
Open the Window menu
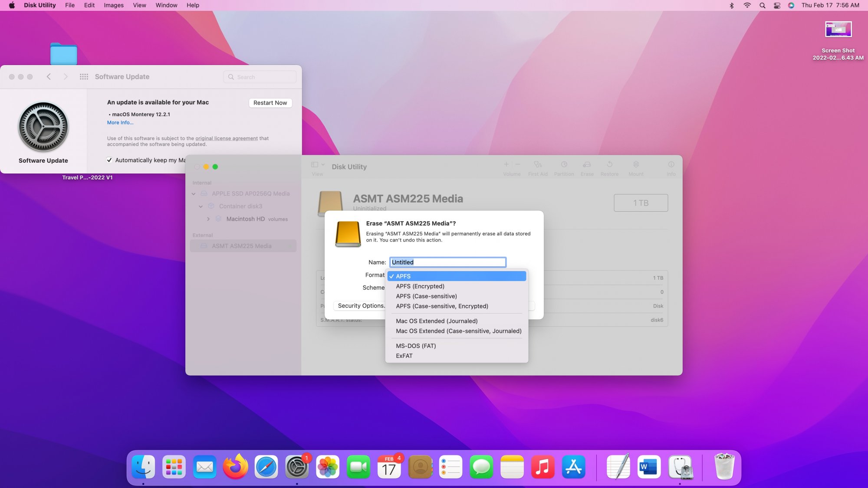pyautogui.click(x=166, y=5)
